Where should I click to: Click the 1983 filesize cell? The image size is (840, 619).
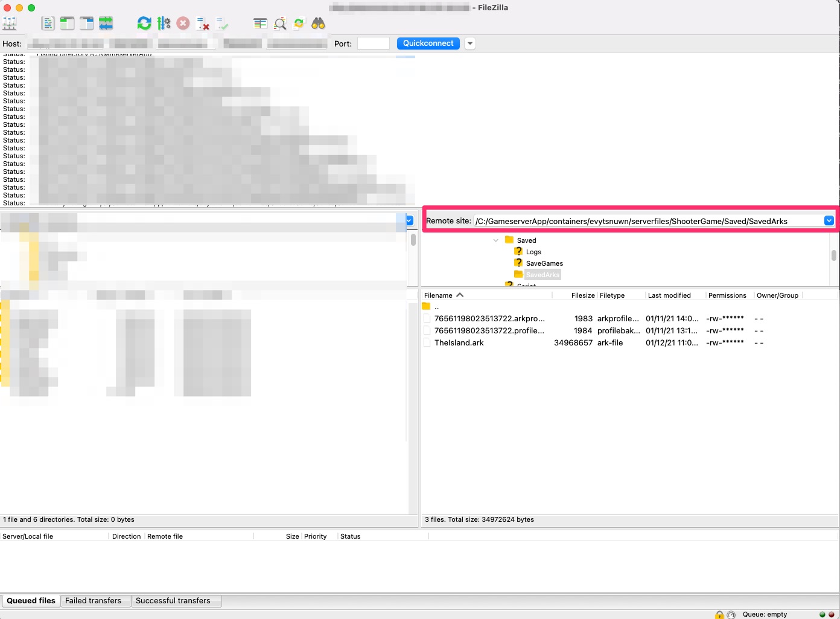pos(584,318)
